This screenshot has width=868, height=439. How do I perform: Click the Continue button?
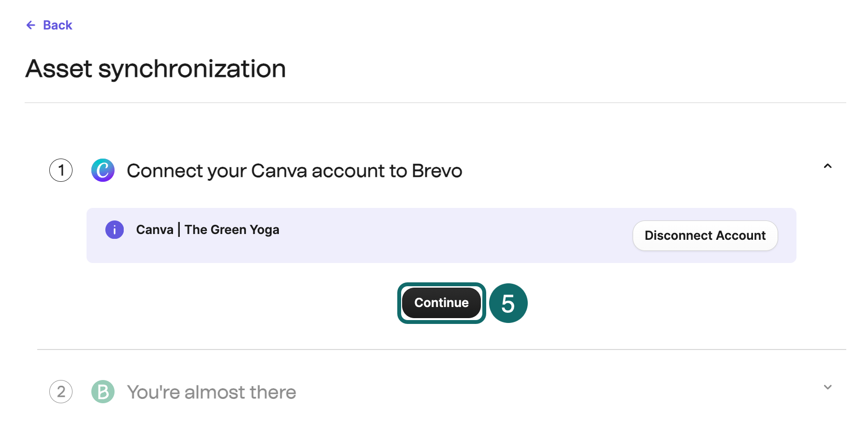(440, 303)
